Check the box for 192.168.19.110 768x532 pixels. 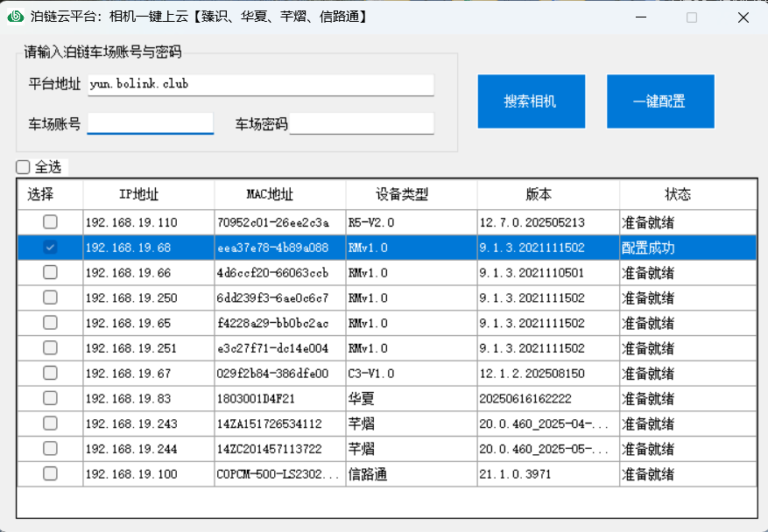click(x=51, y=222)
